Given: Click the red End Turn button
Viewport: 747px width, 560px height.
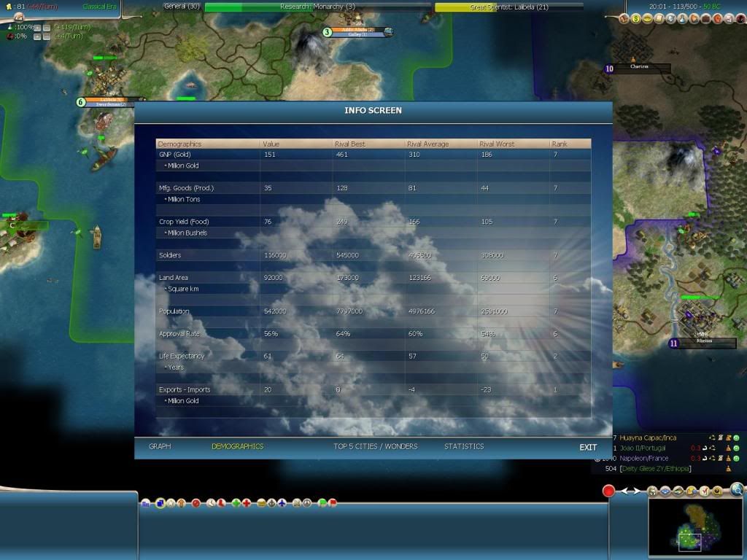Looking at the screenshot, I should (x=608, y=491).
